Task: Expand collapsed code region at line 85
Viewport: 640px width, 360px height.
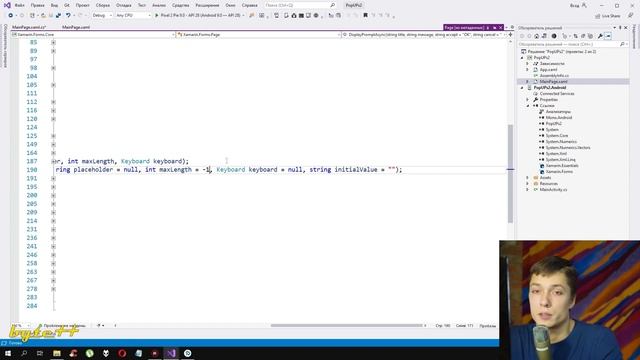Action: point(53,42)
